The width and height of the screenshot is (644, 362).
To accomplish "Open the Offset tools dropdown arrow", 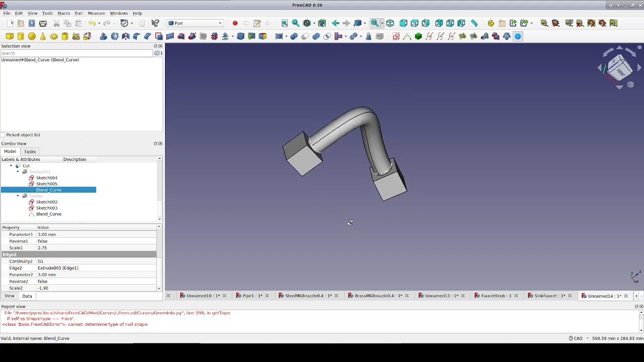I will click(x=232, y=36).
